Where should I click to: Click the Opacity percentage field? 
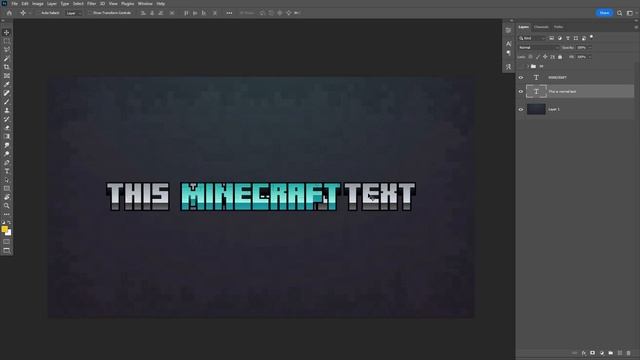point(582,48)
